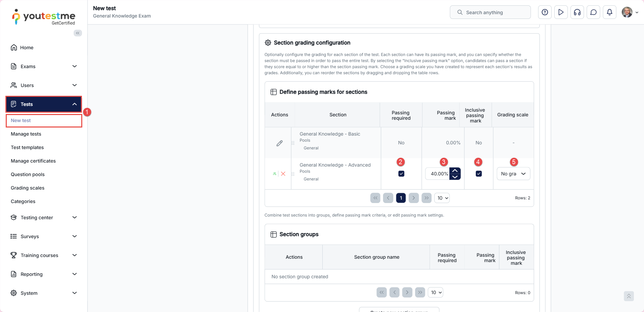Collapse the sidebar with double-chevron icon
Image resolution: width=644 pixels, height=312 pixels.
(x=78, y=33)
